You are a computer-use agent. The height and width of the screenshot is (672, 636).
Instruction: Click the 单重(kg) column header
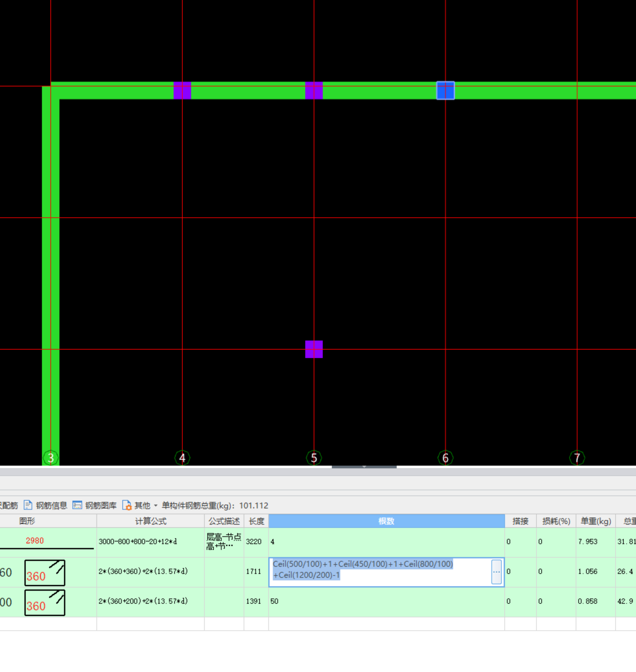596,521
